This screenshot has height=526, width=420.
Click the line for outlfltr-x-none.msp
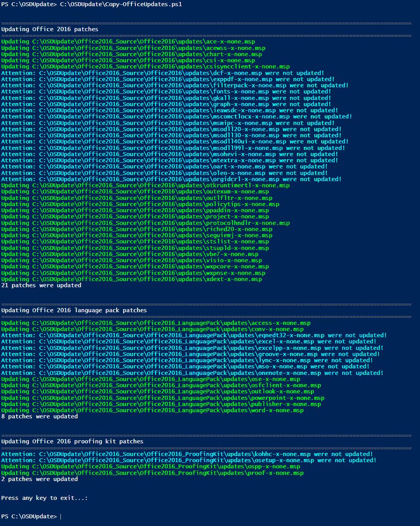point(137,198)
